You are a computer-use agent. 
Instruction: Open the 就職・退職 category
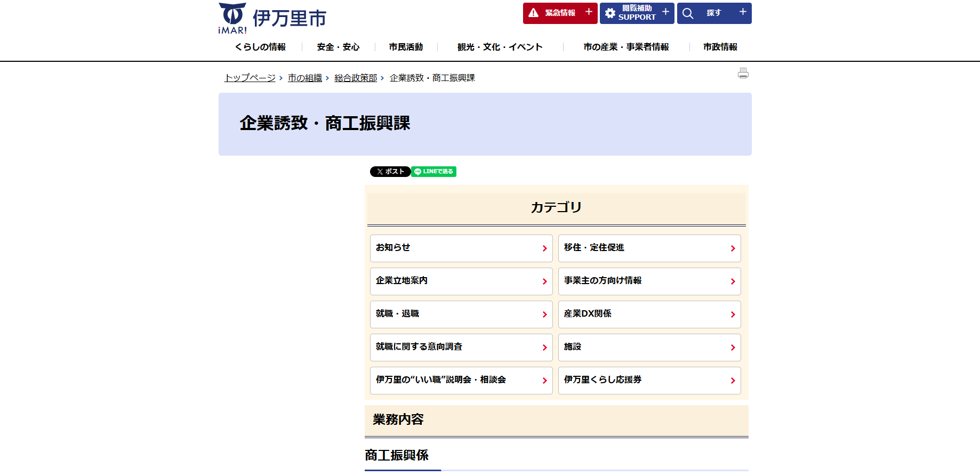coord(461,314)
